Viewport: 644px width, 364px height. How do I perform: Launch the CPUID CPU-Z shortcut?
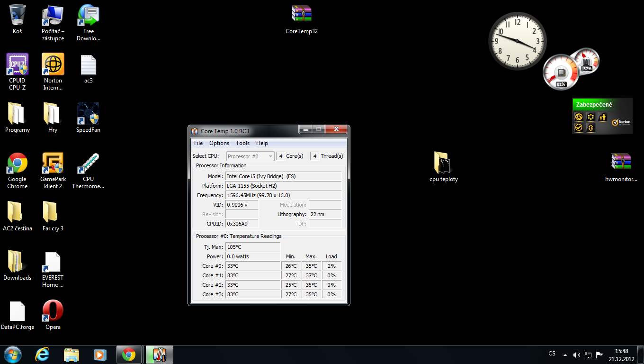click(x=18, y=72)
